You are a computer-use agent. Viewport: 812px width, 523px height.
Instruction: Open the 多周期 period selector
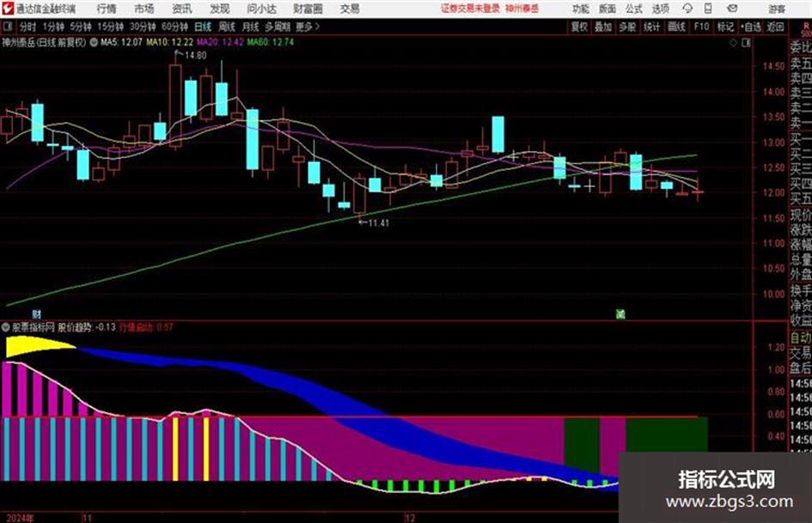click(x=278, y=27)
